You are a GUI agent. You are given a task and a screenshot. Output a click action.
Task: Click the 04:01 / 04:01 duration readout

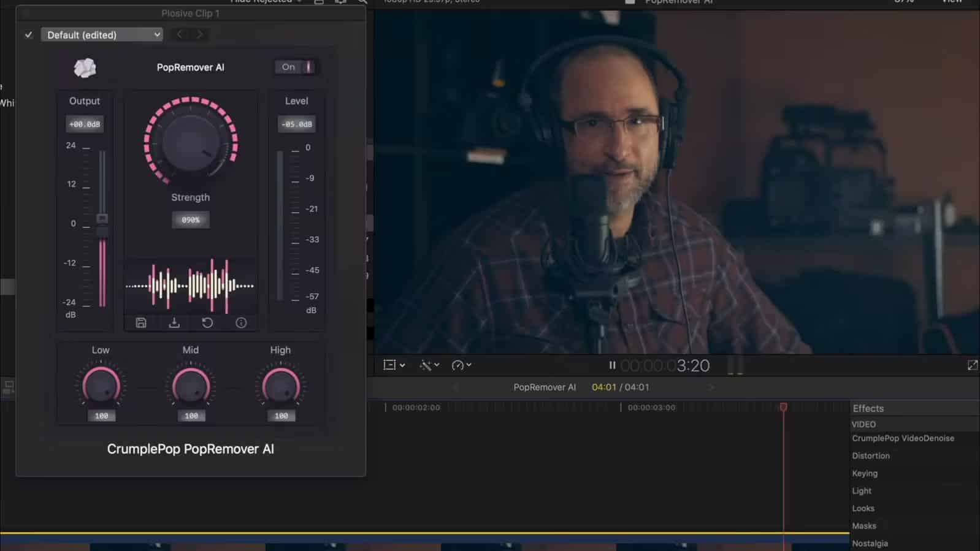(621, 387)
